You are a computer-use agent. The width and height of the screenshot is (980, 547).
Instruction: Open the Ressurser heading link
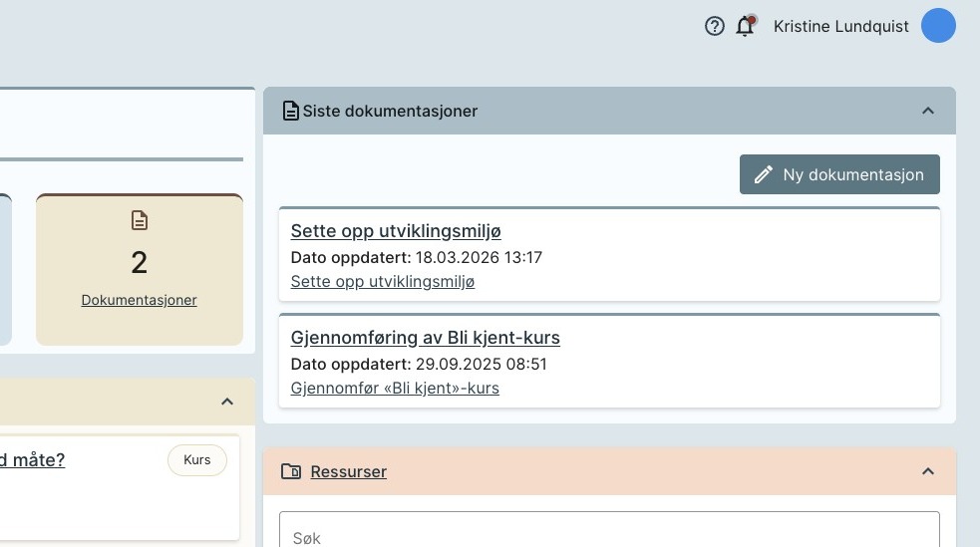click(349, 471)
